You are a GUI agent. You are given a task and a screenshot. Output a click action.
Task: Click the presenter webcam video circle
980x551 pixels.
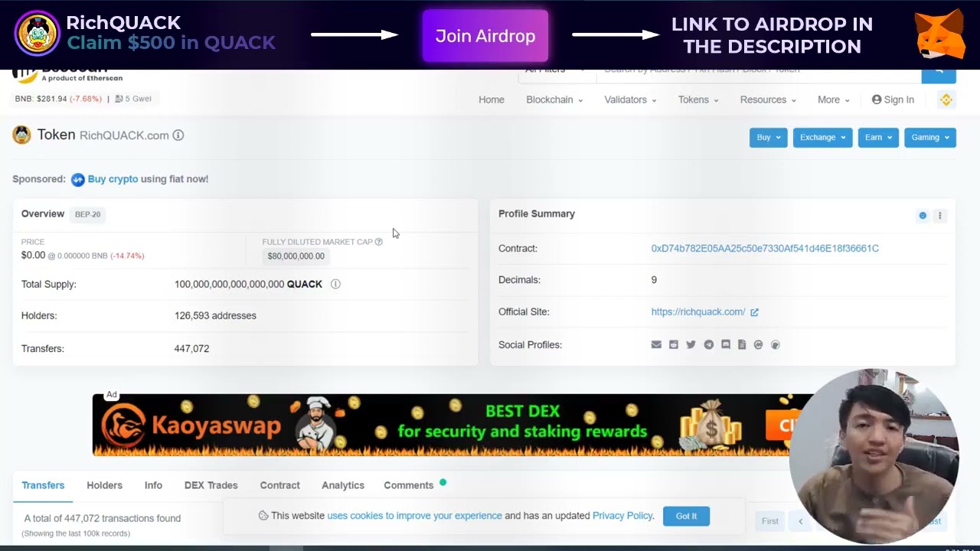pyautogui.click(x=874, y=456)
